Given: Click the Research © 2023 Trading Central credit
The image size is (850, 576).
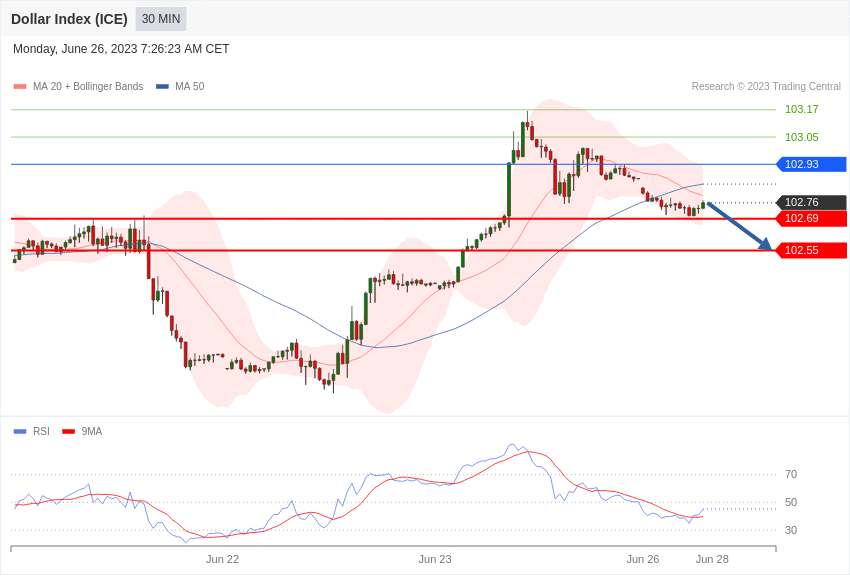Looking at the screenshot, I should coord(766,86).
